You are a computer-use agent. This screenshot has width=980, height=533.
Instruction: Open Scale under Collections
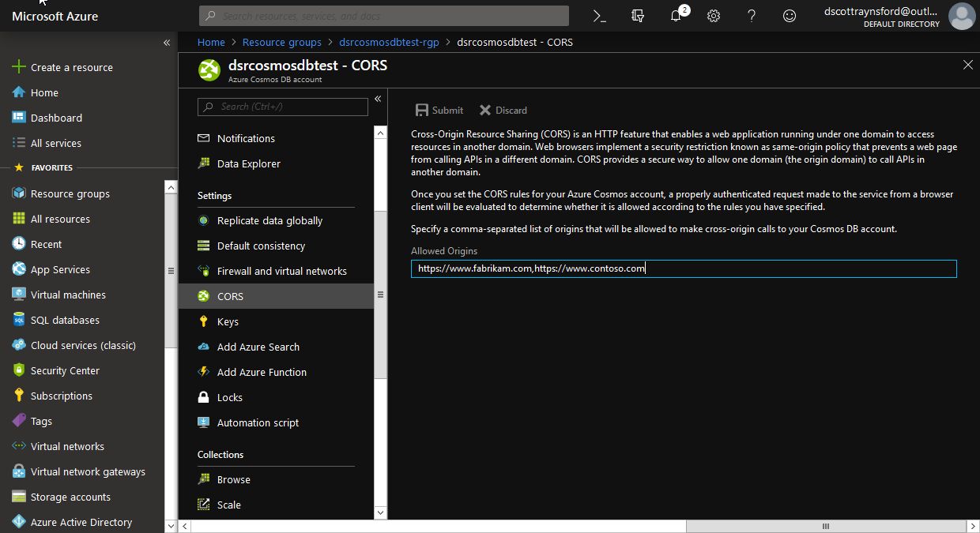276,505
